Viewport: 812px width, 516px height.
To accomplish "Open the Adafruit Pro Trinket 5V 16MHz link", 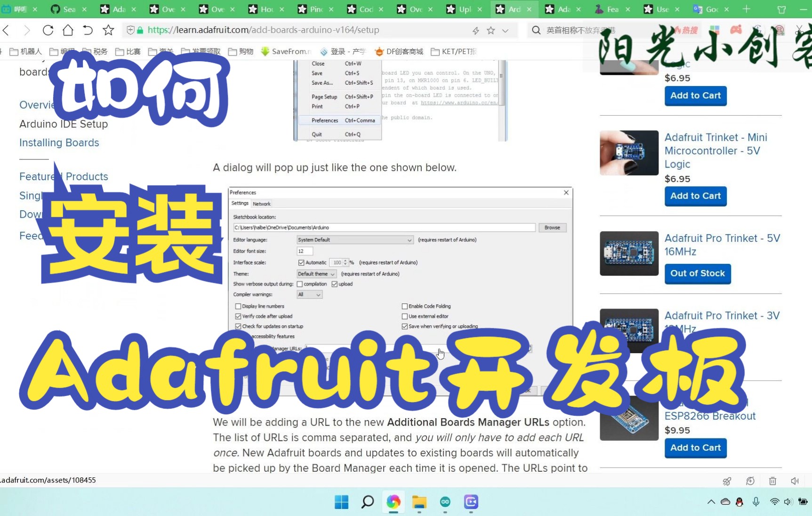I will point(722,245).
